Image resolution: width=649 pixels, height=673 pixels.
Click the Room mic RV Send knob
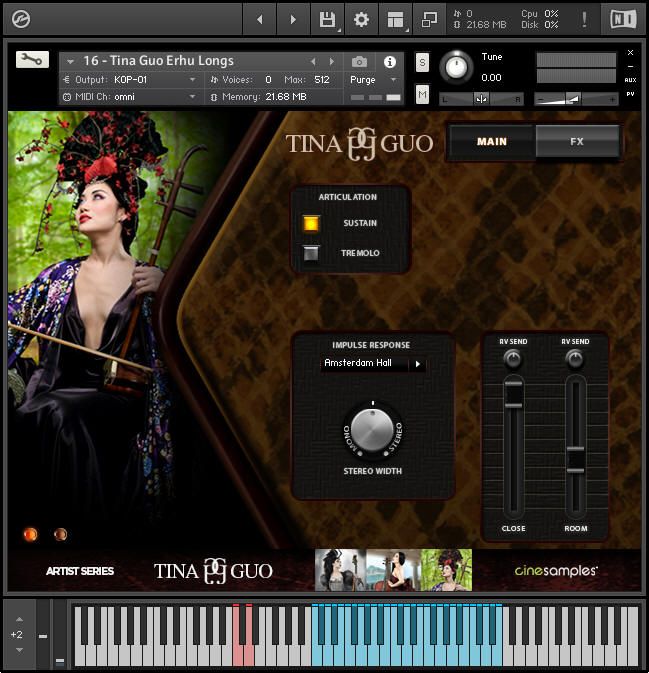pyautogui.click(x=575, y=359)
